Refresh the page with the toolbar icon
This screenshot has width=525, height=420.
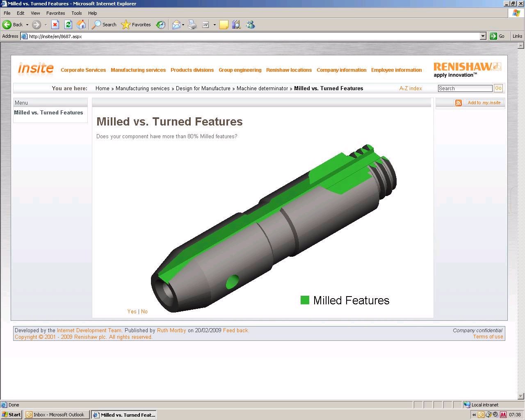point(68,25)
